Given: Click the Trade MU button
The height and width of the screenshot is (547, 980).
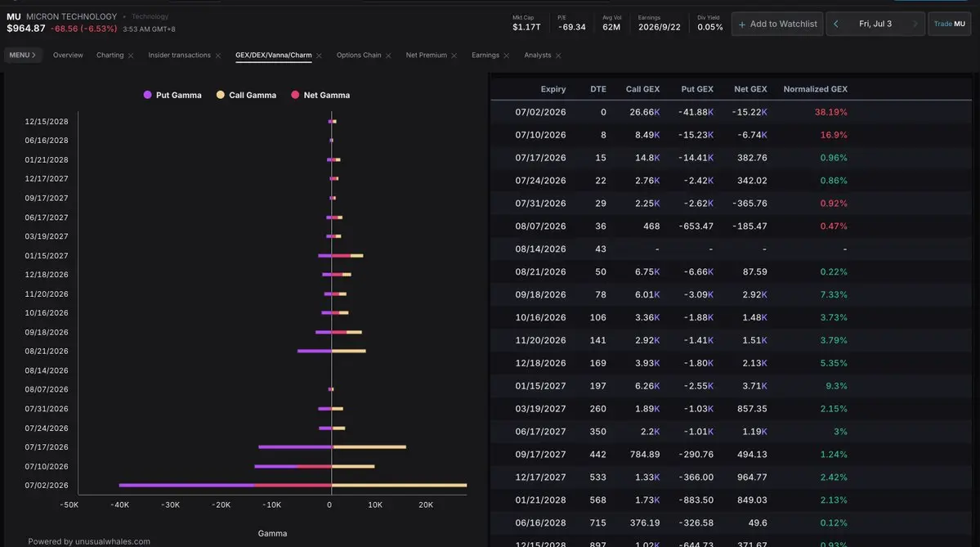Looking at the screenshot, I should 950,24.
